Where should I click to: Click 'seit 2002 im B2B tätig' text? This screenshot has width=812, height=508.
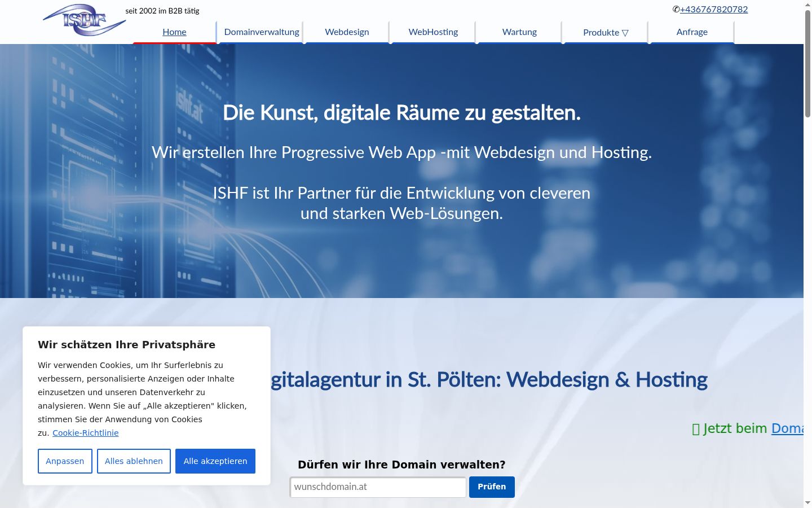click(162, 11)
